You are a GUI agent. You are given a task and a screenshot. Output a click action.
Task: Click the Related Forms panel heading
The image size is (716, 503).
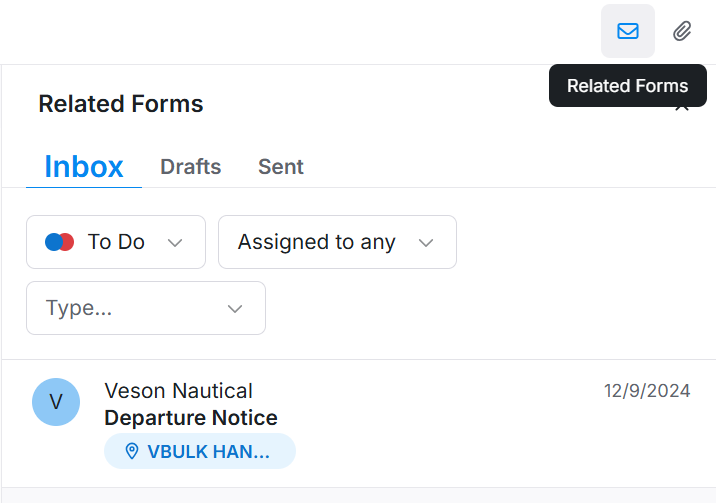click(121, 104)
